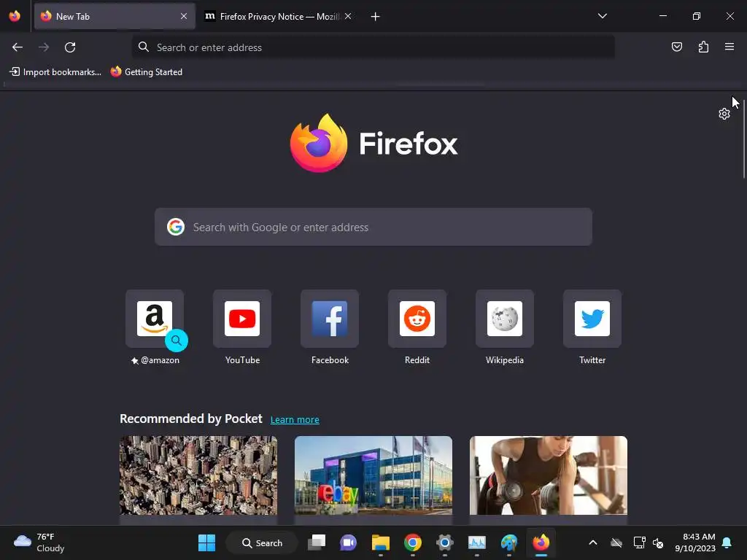The height and width of the screenshot is (560, 747).
Task: Open a new tab with plus button
Action: coord(376,17)
